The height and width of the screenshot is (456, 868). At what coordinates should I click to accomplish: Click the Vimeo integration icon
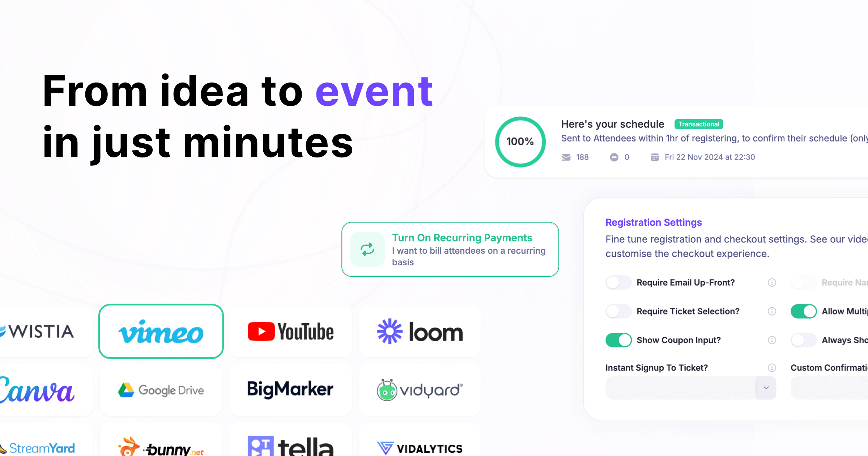161,332
